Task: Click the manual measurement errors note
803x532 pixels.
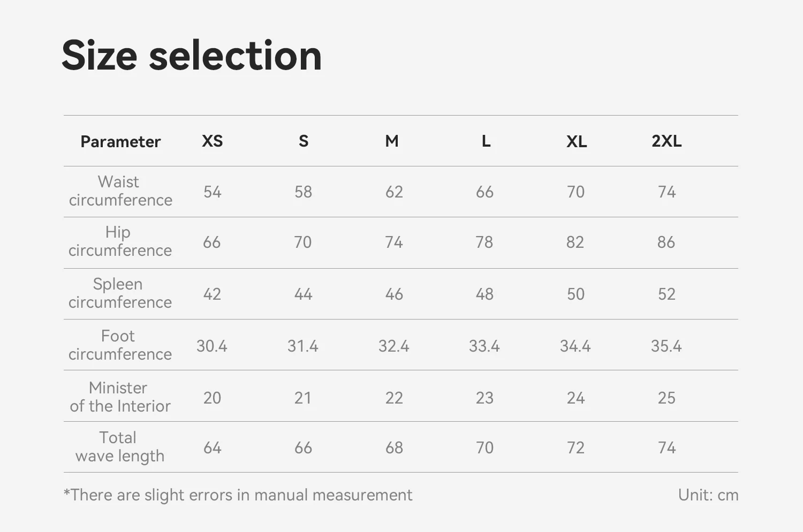Action: click(238, 495)
